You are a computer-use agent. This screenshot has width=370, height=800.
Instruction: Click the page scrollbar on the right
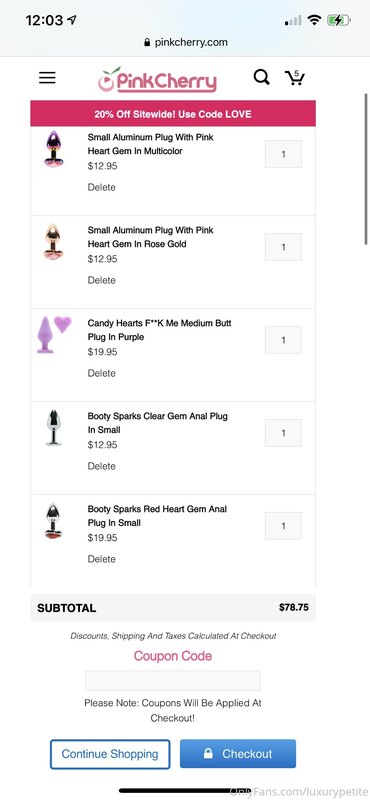point(365,168)
